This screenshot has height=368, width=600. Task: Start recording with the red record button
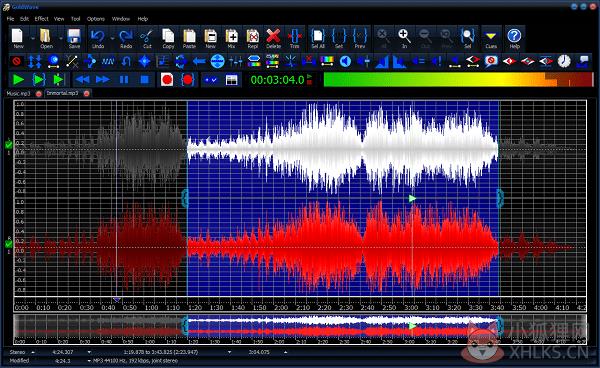pos(167,80)
